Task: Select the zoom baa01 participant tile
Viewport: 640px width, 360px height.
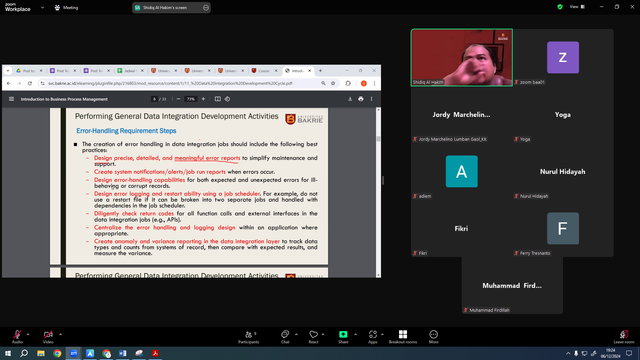Action: (x=563, y=58)
